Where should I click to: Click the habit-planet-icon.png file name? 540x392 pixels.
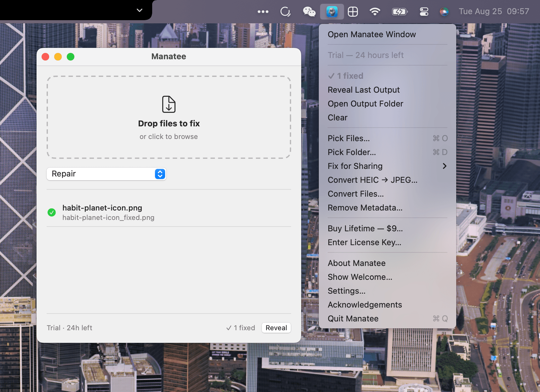click(x=102, y=208)
